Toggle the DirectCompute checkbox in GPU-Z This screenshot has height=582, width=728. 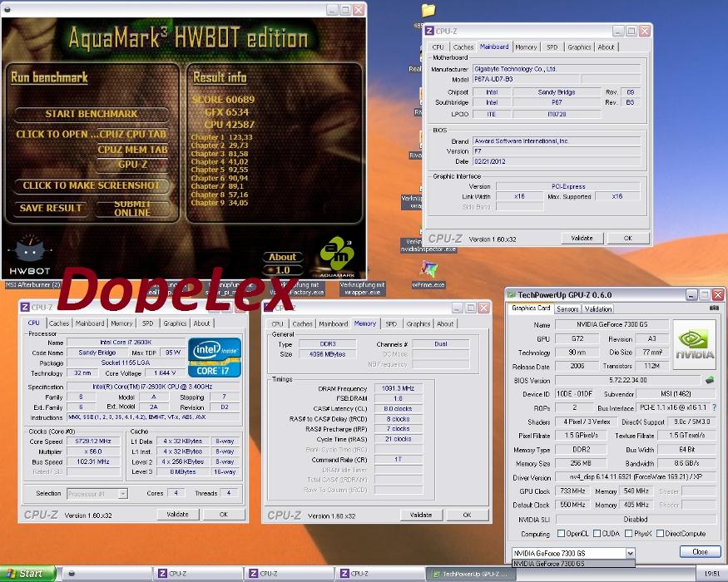pos(661,533)
